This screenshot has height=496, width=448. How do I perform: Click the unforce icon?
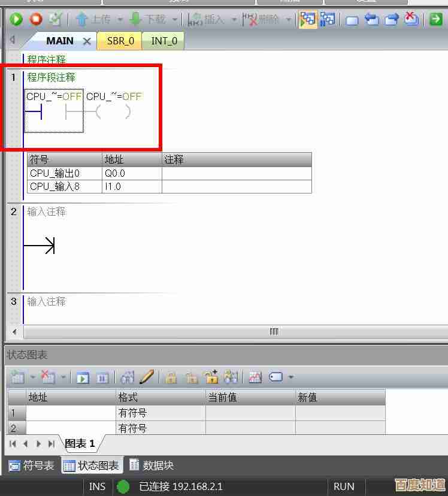pyautogui.click(x=192, y=377)
